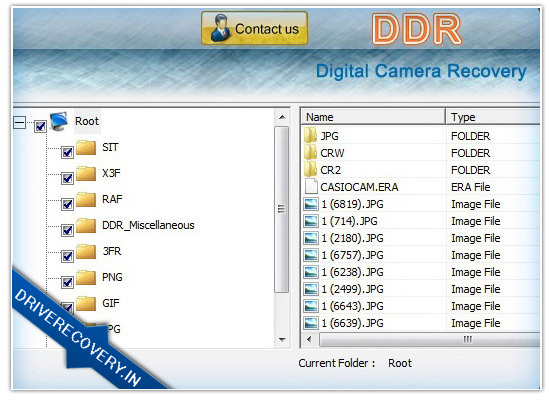The width and height of the screenshot is (550, 400).
Task: Click the Contact us button
Action: [x=254, y=28]
